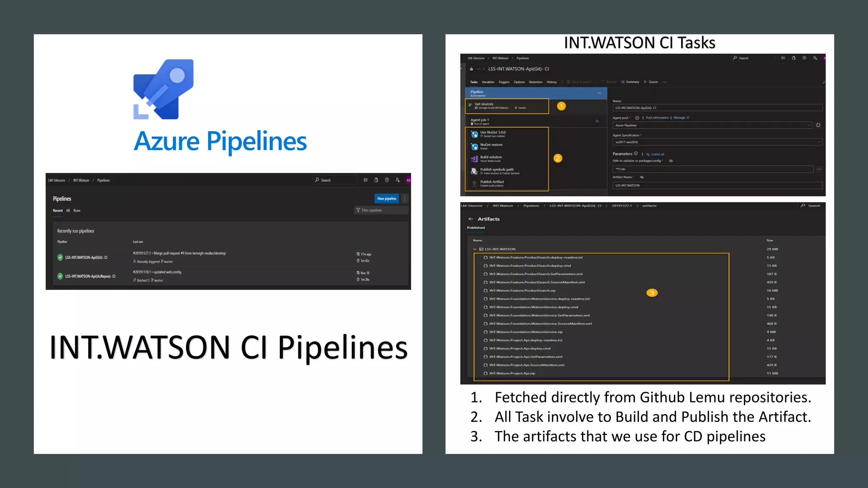868x488 pixels.
Task: Click link icon beside Artifact Name
Action: pos(642,177)
